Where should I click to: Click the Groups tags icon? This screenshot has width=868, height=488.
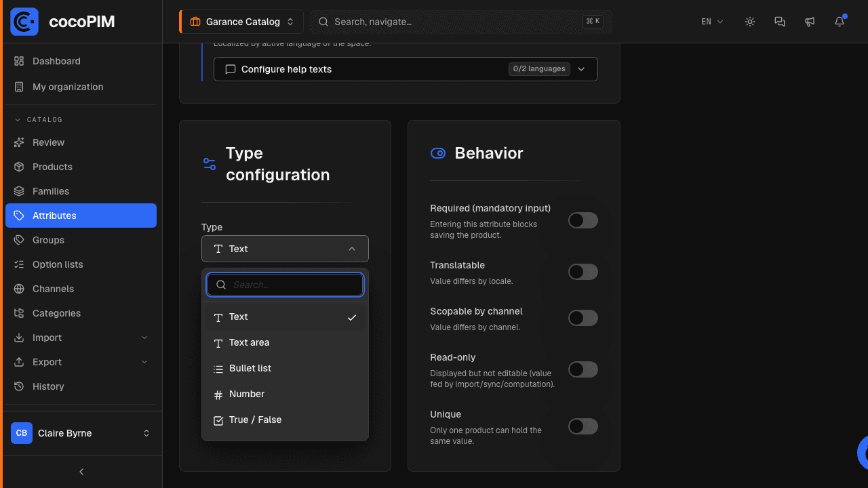19,240
